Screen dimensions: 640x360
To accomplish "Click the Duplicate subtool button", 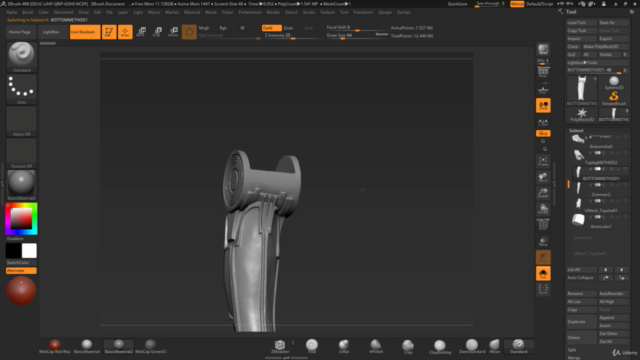I will pyautogui.click(x=581, y=322).
